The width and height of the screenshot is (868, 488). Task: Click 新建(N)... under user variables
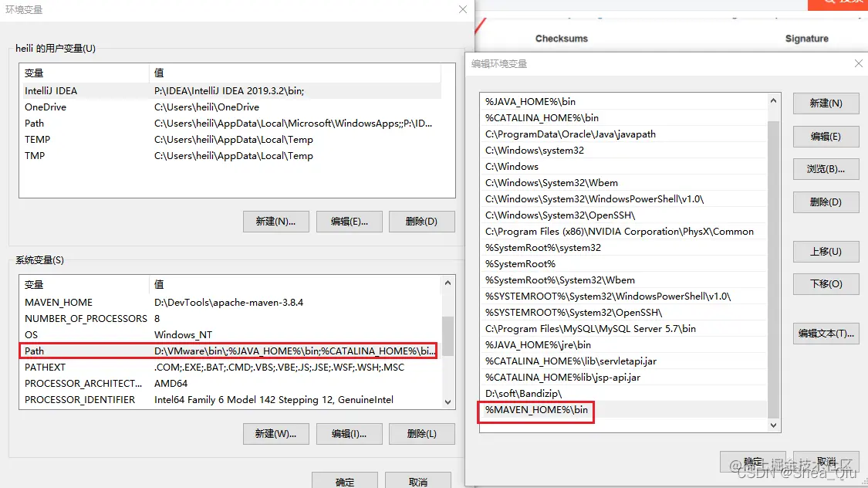click(275, 222)
